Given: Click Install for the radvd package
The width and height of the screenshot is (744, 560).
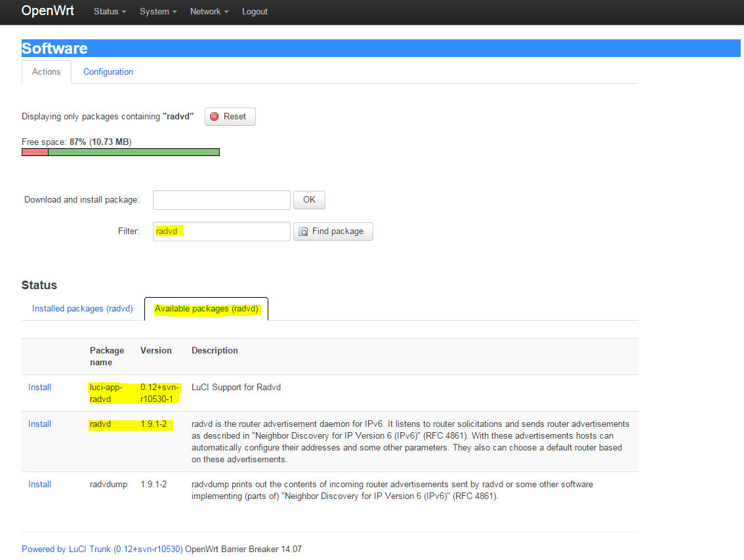Looking at the screenshot, I should click(x=39, y=424).
